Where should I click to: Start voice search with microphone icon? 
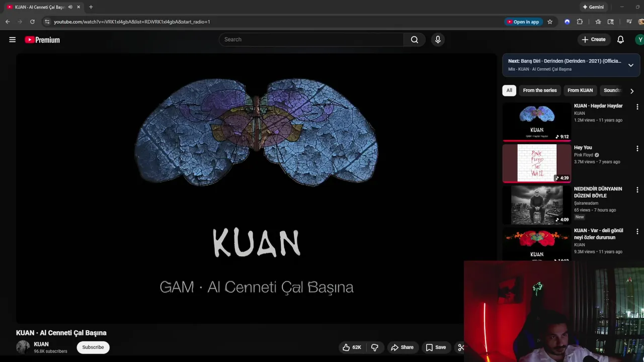[x=438, y=40]
